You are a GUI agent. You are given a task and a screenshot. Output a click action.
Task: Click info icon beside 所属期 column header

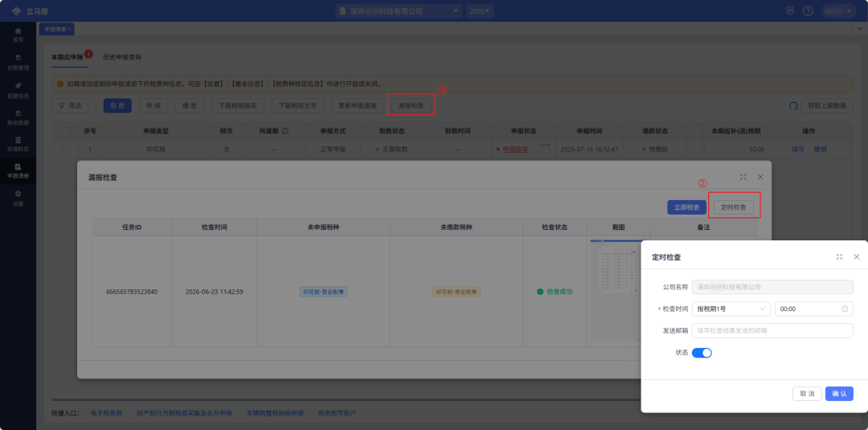[285, 131]
